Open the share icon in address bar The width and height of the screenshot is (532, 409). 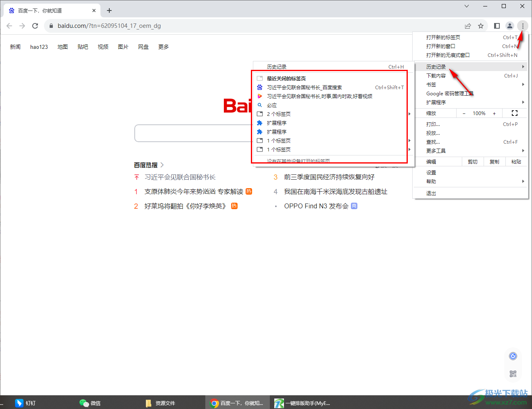(467, 25)
